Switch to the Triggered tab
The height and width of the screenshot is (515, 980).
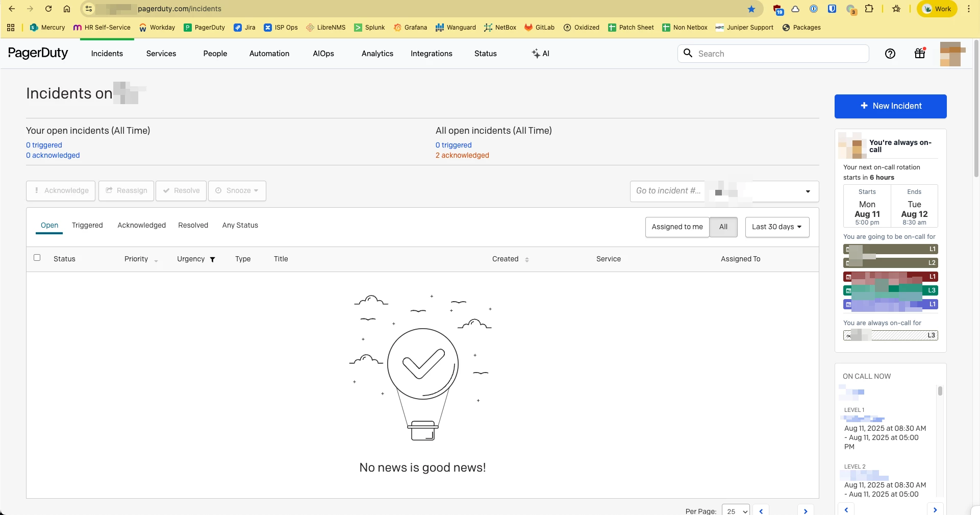pyautogui.click(x=87, y=225)
